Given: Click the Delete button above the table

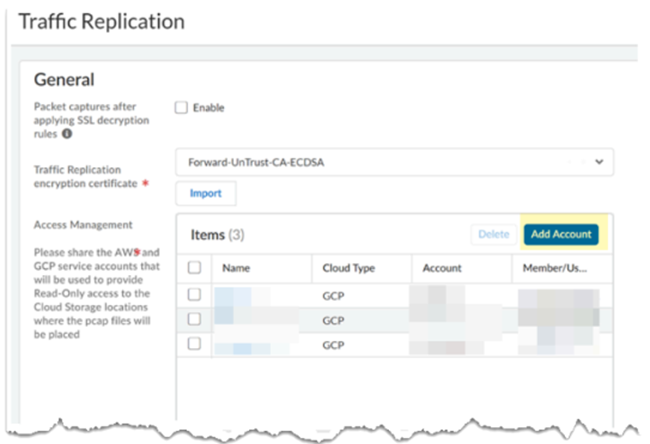Looking at the screenshot, I should click(x=493, y=234).
